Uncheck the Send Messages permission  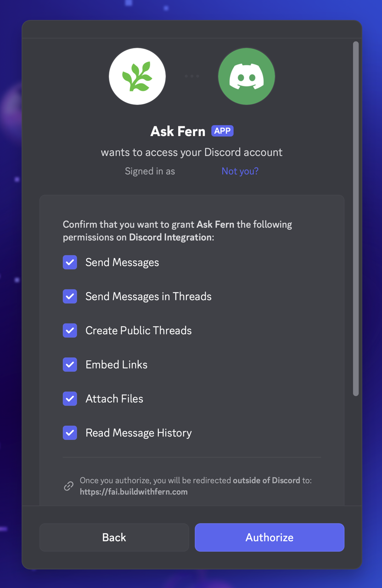coord(70,262)
